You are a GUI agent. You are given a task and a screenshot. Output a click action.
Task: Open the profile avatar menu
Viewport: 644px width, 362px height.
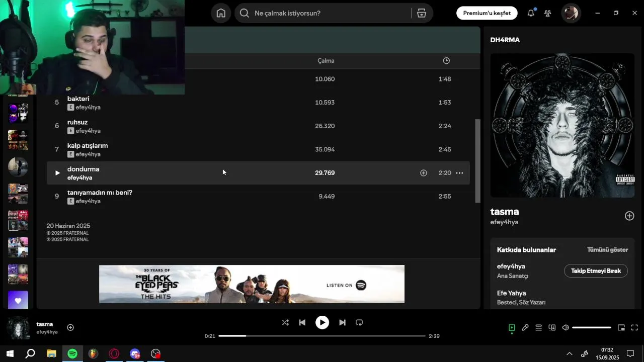click(x=571, y=13)
